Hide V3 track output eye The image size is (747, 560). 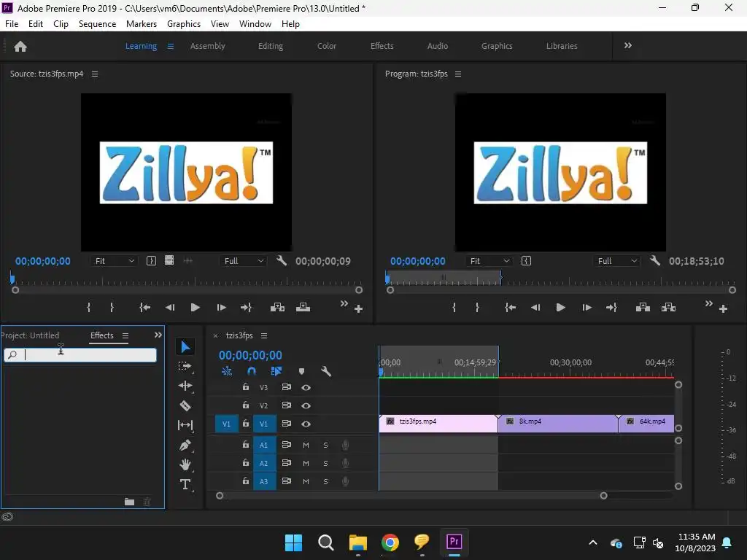[x=306, y=388]
